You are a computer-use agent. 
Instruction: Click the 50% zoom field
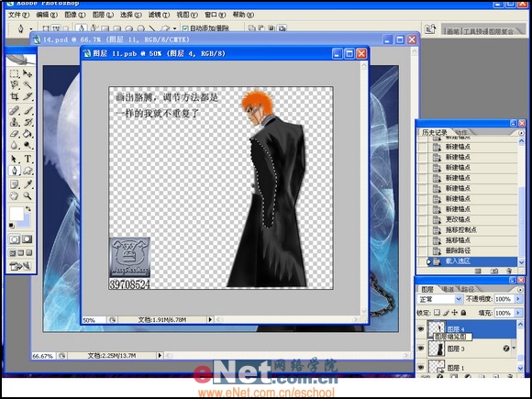pyautogui.click(x=94, y=320)
